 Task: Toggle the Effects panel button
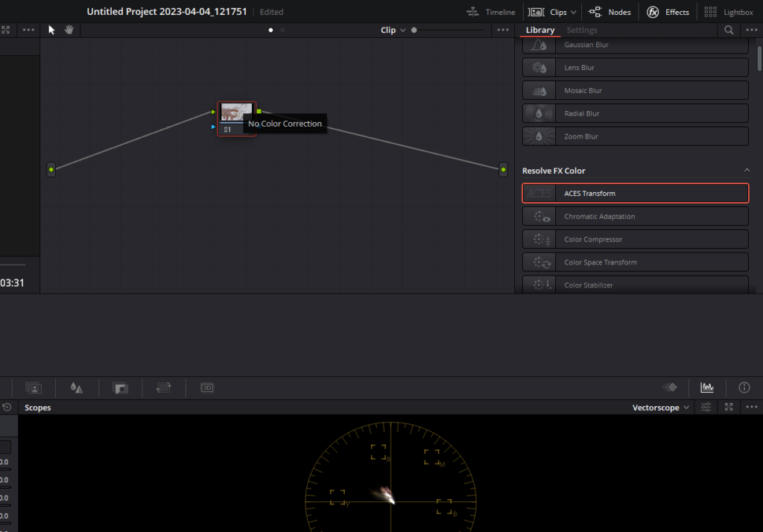coord(668,12)
